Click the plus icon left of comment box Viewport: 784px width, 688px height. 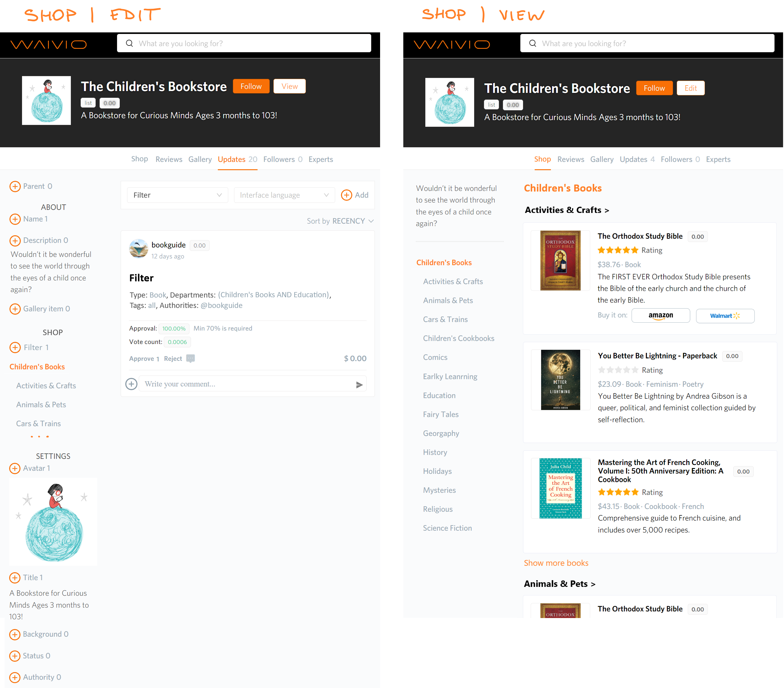pos(131,384)
